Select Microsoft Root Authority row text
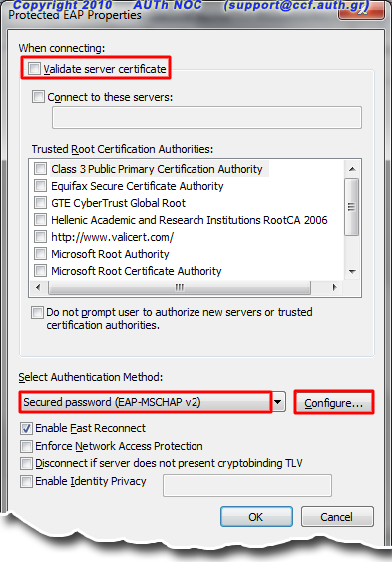Viewport: 392px width, 562px height. pos(110,254)
